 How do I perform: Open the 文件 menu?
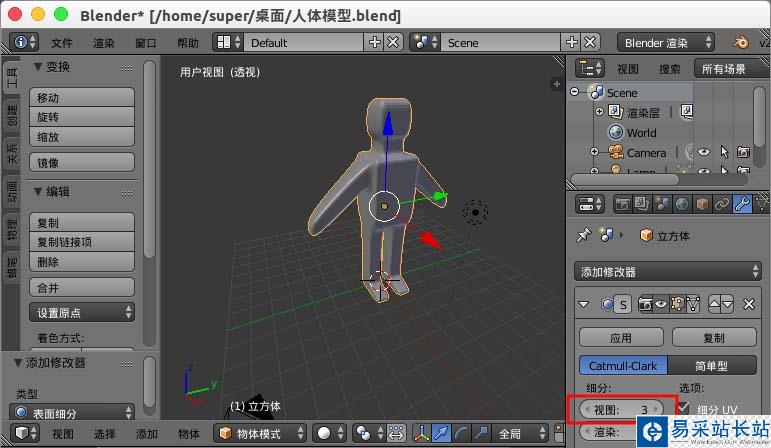(61, 43)
